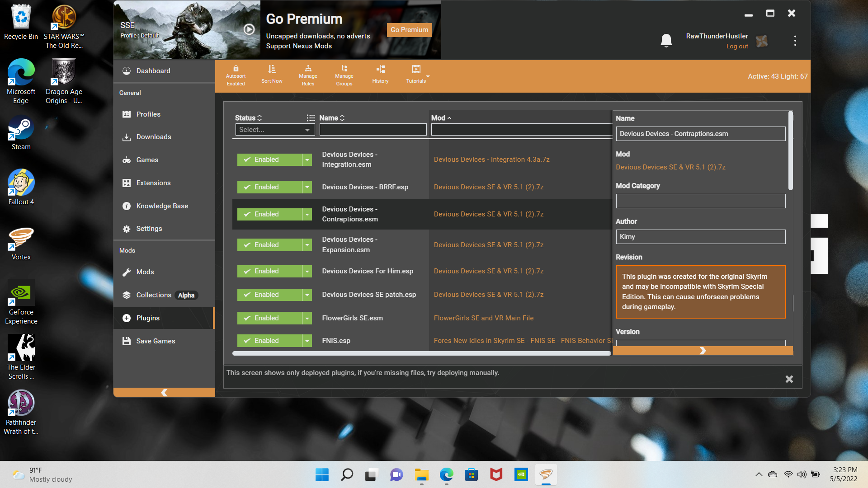Open Devious Devices - Integration 4.3a.7z mod link
Viewport: 868px width, 488px height.
(x=492, y=160)
